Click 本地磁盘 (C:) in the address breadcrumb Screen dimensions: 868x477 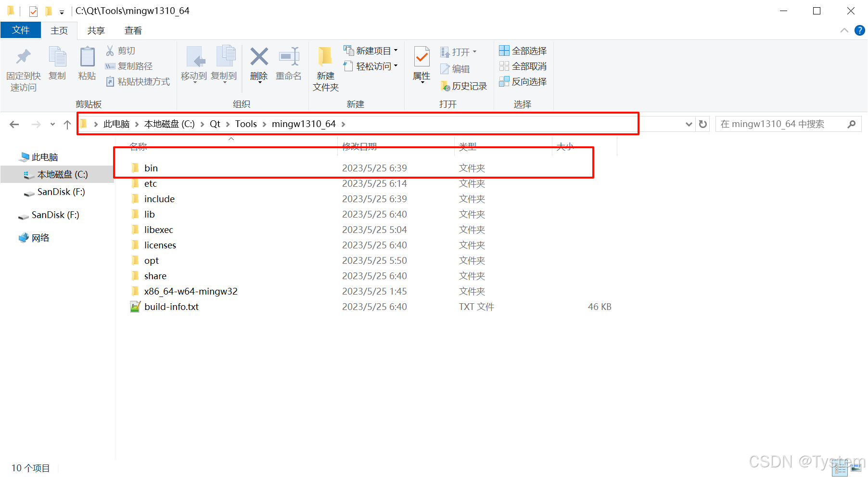tap(169, 124)
